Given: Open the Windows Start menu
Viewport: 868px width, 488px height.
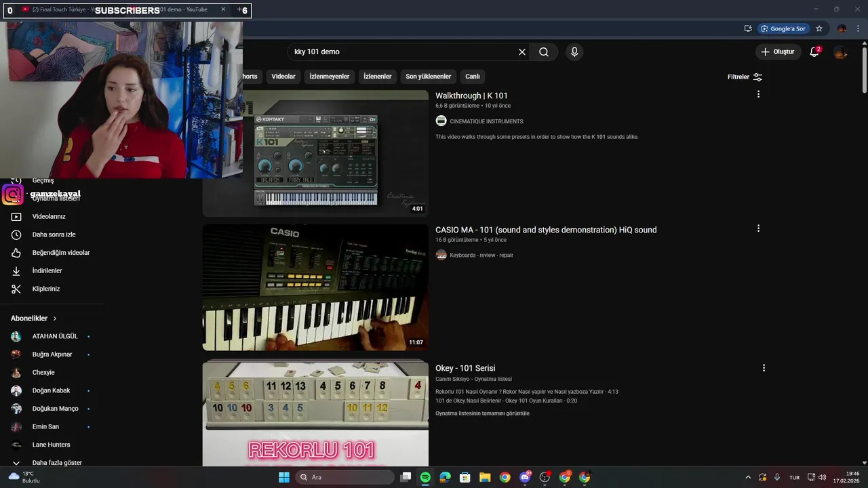Looking at the screenshot, I should click(x=284, y=477).
